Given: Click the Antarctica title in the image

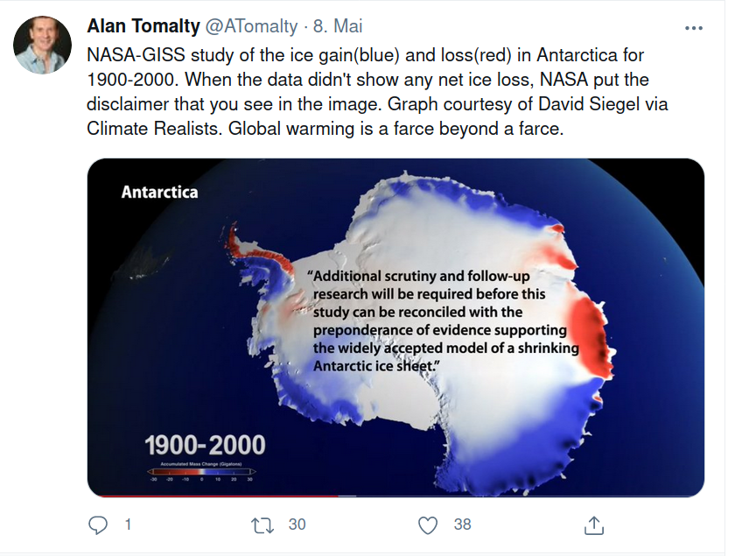Looking at the screenshot, I should pos(159,192).
